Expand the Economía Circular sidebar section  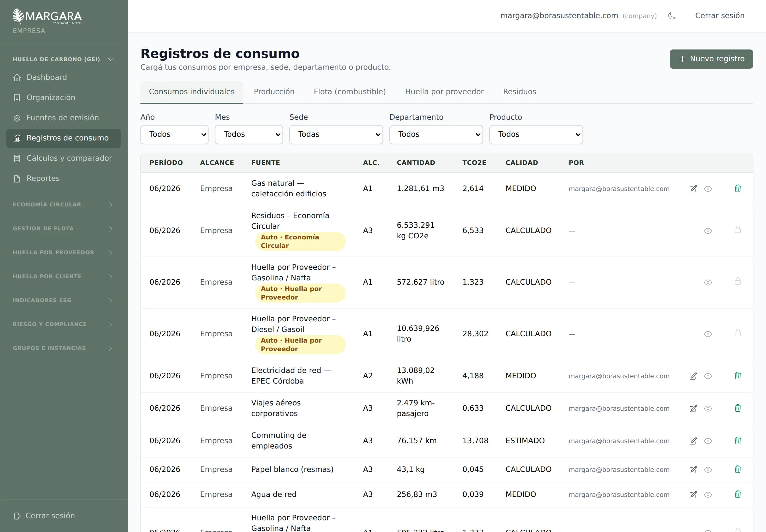coord(63,204)
